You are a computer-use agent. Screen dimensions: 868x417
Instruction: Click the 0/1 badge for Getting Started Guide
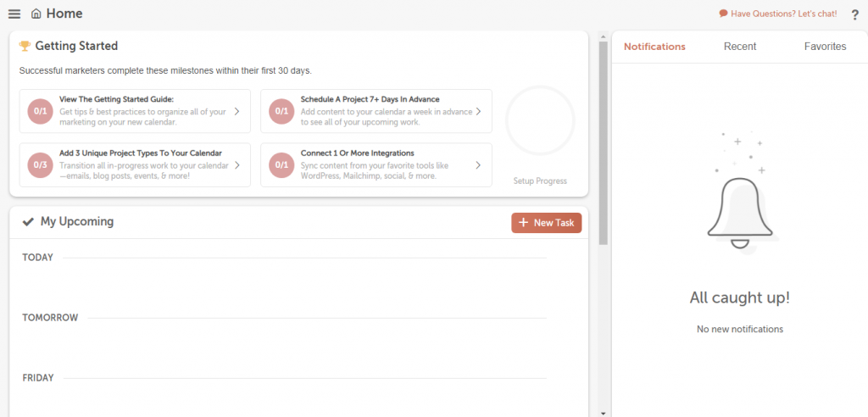pos(41,111)
